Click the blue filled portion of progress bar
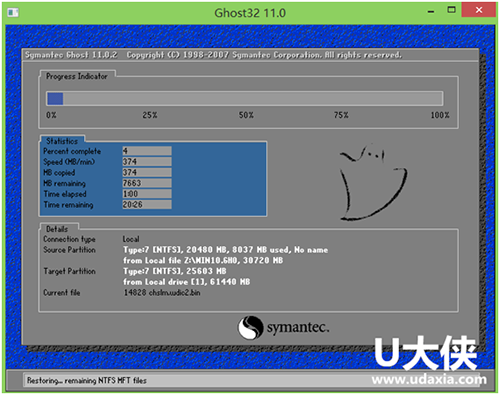This screenshot has width=500, height=395. pyautogui.click(x=55, y=99)
